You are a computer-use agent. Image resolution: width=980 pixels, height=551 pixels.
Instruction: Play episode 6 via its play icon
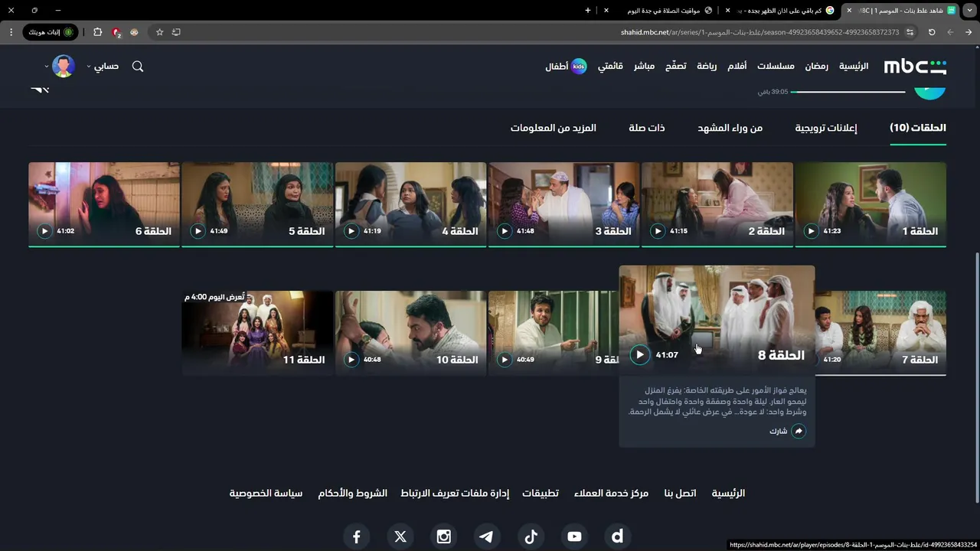pyautogui.click(x=44, y=231)
